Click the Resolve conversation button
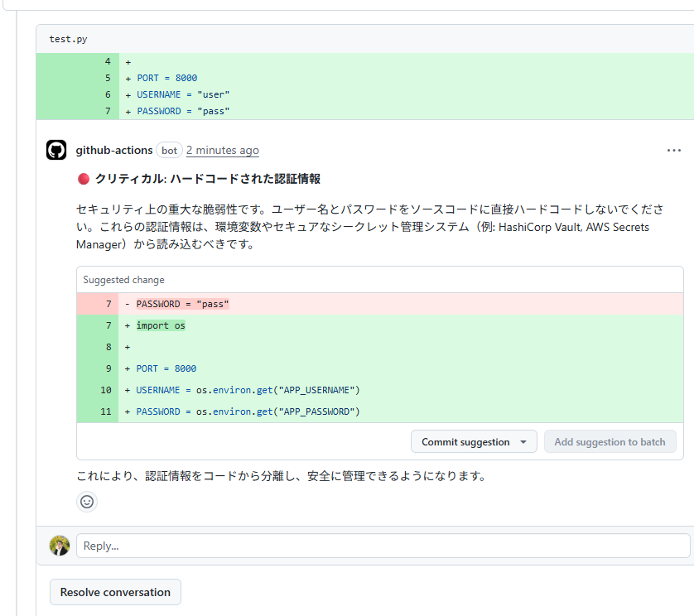Screen dimensions: 694x616 pyautogui.click(x=115, y=592)
